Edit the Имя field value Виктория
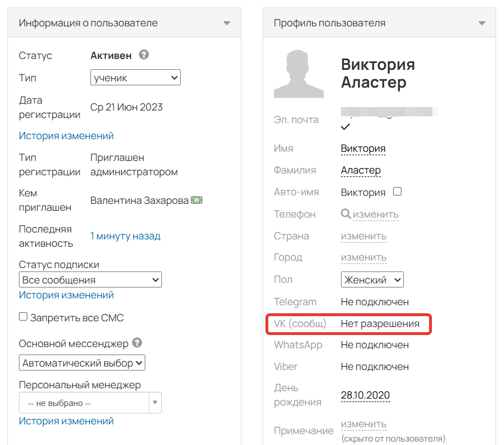 pyautogui.click(x=363, y=148)
